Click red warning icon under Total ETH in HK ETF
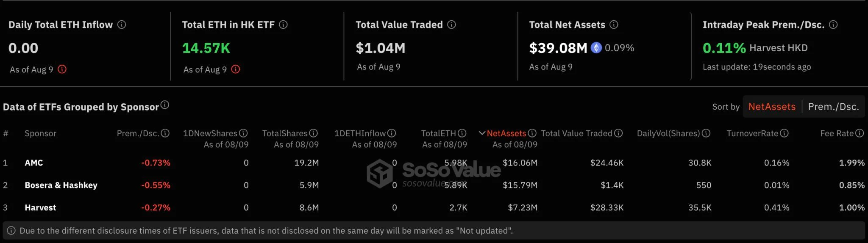Screen dimensions: 868x243 click(236, 69)
